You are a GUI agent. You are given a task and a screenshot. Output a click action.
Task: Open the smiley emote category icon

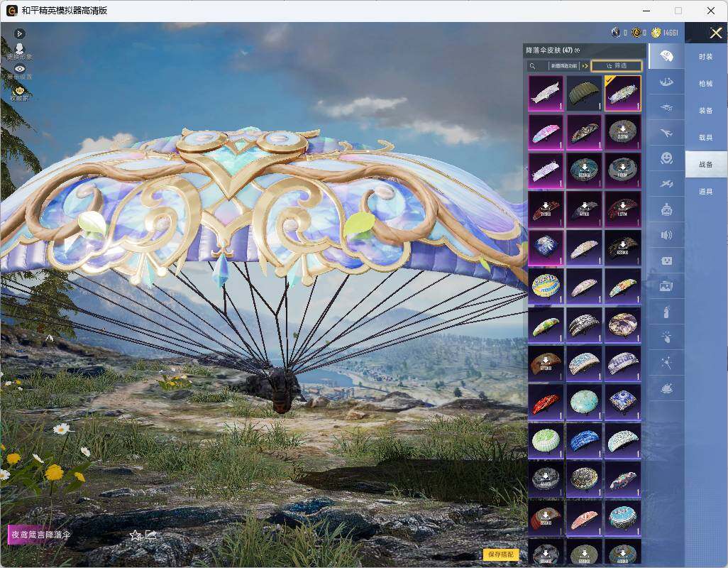tap(666, 158)
